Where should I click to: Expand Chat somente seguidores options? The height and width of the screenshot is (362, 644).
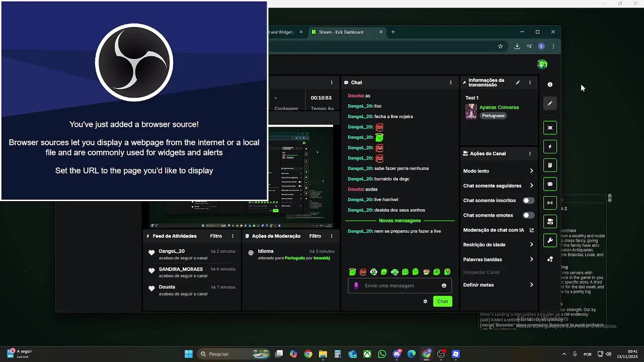tap(498, 186)
